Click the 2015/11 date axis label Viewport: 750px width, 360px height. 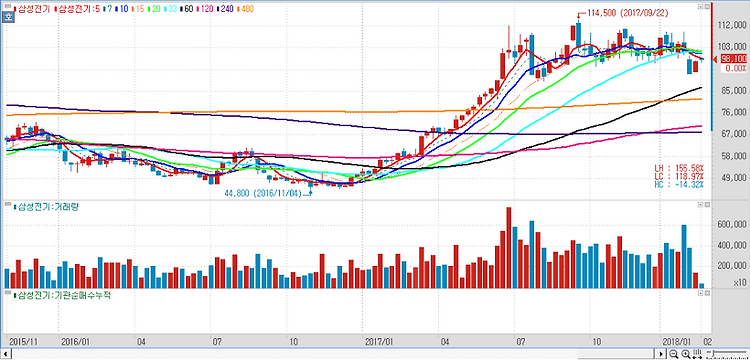tap(24, 342)
